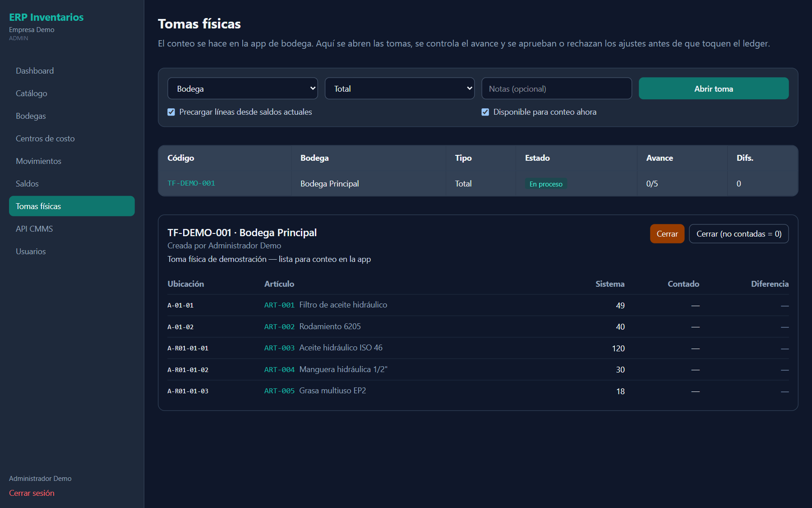Click the orange Cerrar button

point(667,234)
